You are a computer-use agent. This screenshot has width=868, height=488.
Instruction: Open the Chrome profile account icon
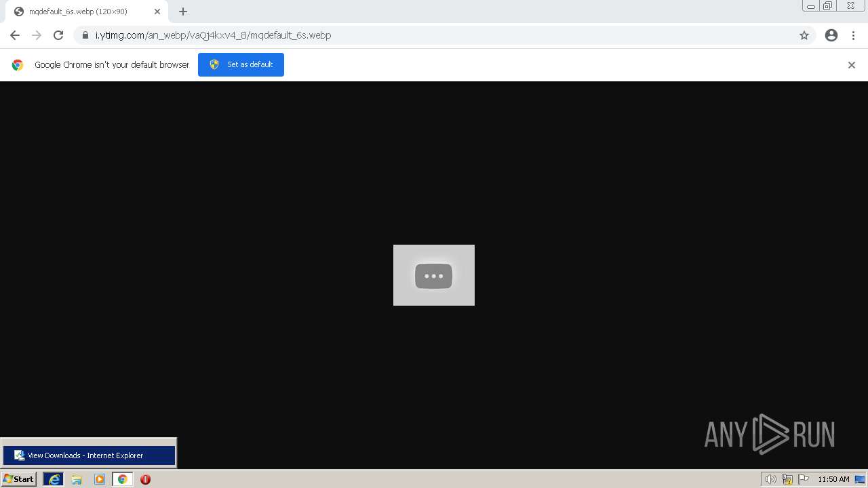[x=831, y=35]
